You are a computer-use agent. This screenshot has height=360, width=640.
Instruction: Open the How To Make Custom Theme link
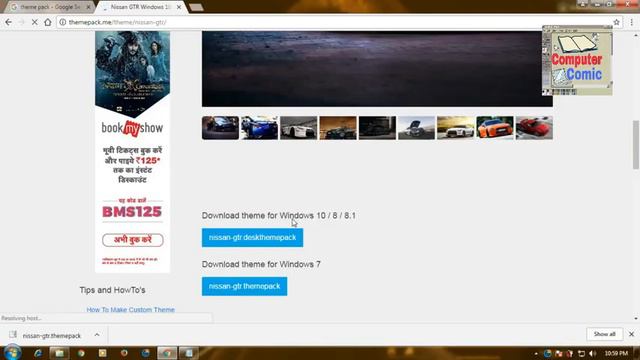click(131, 310)
